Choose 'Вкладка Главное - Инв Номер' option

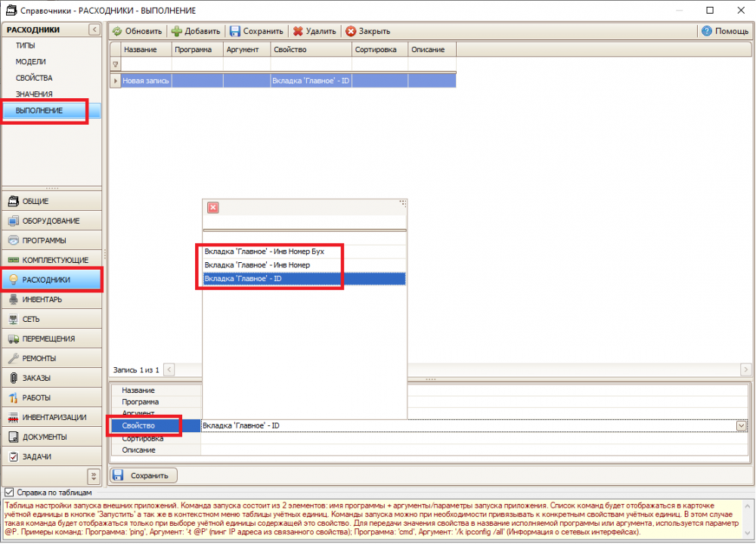click(304, 265)
